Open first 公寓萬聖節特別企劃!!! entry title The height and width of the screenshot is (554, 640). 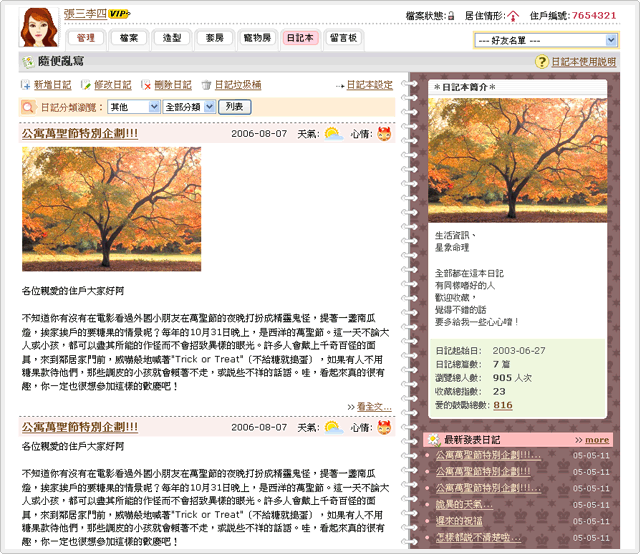point(80,133)
